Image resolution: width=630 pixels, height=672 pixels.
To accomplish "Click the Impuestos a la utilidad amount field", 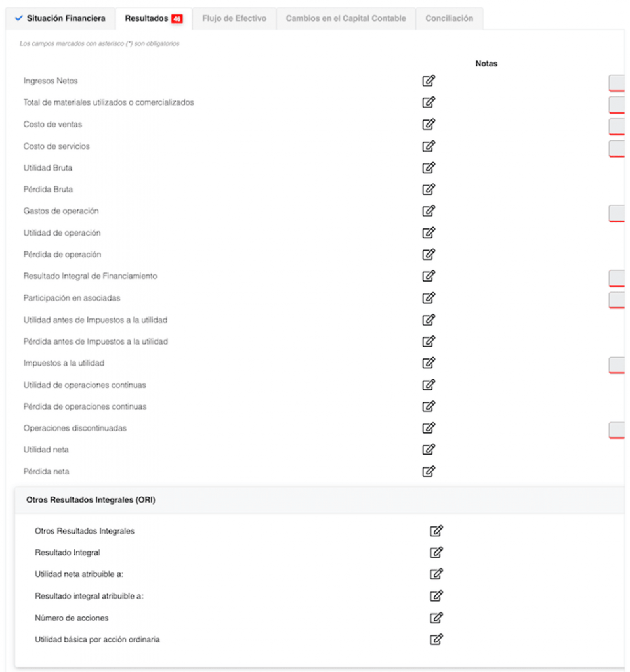I will click(x=617, y=366).
